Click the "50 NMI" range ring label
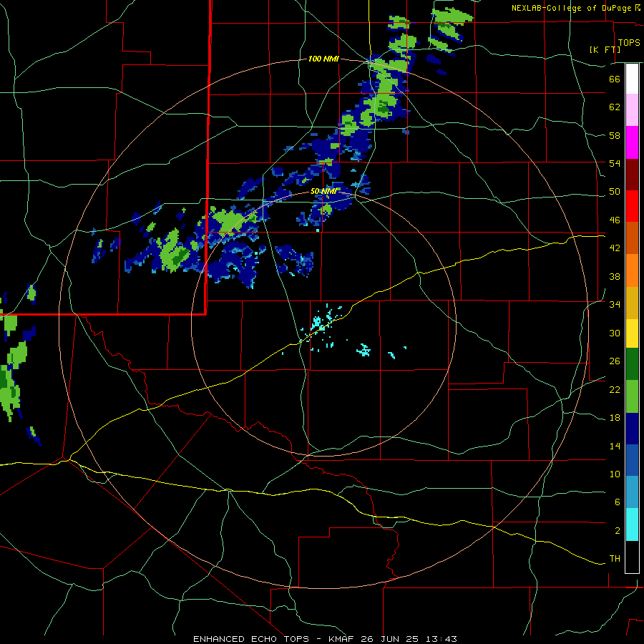Image resolution: width=644 pixels, height=644 pixels. [323, 191]
